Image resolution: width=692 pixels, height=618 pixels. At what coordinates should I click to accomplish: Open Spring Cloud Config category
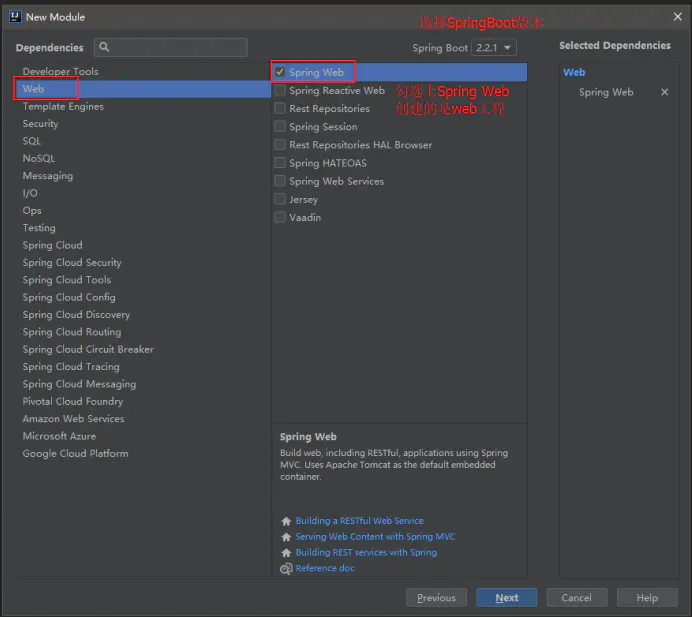69,297
